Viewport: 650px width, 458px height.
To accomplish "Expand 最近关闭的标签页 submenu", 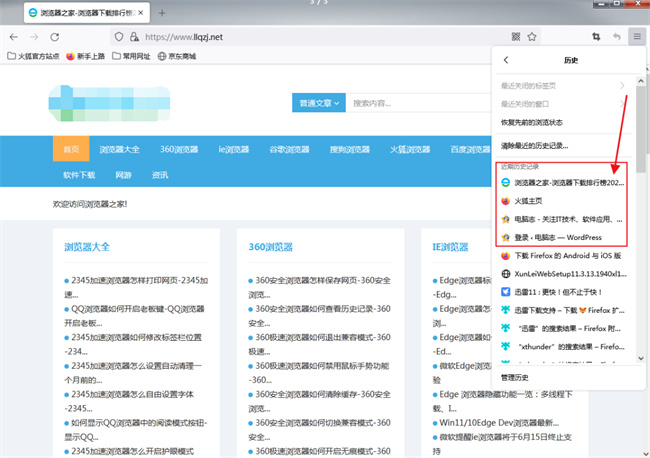I will coord(563,86).
